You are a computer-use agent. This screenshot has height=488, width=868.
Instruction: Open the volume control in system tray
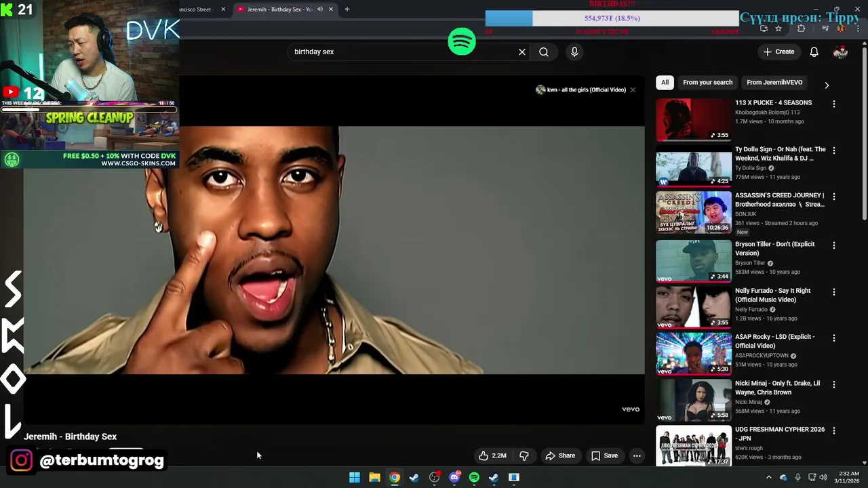(823, 477)
